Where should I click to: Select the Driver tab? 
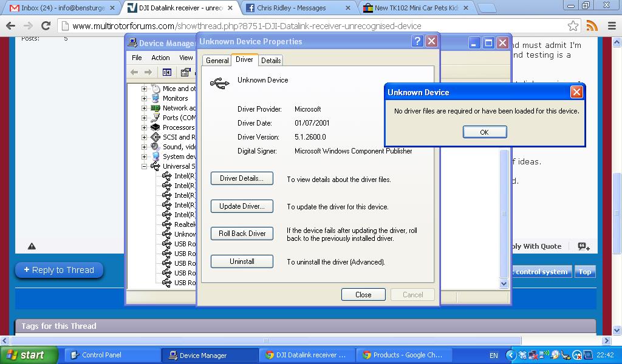coord(244,59)
